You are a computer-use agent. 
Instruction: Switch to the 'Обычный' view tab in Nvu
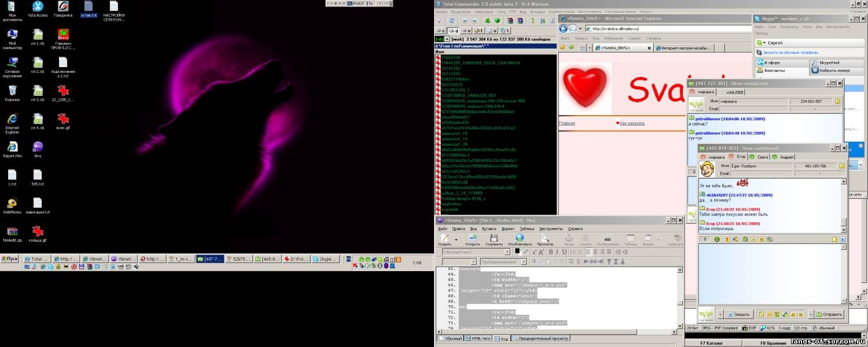click(450, 338)
